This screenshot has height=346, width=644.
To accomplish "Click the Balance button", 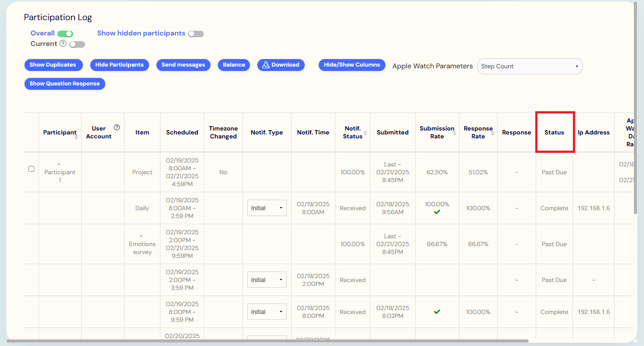I will click(234, 65).
